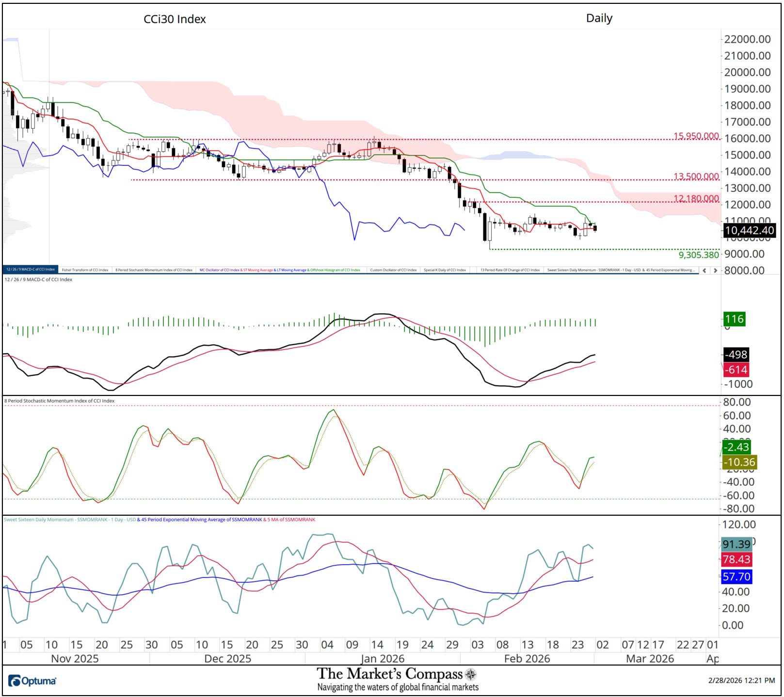Select the 12/26/9 MACD-C of CCI Index tab
This screenshot has height=697, width=784.
31,269
